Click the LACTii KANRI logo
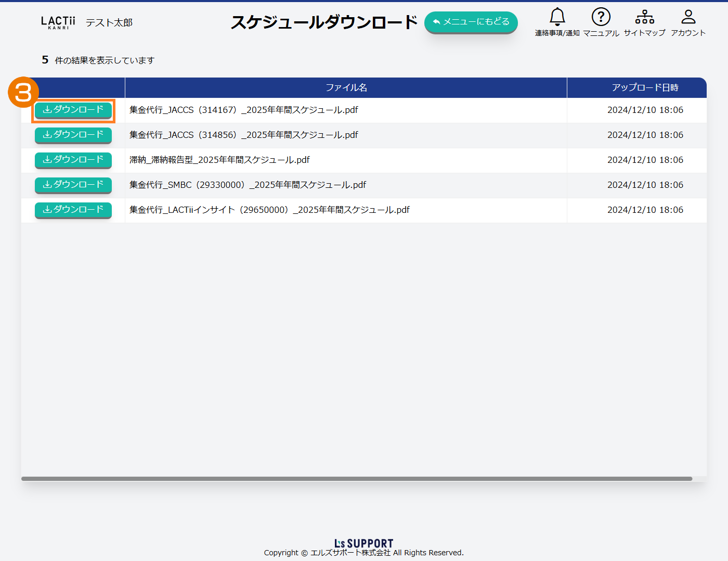 58,22
